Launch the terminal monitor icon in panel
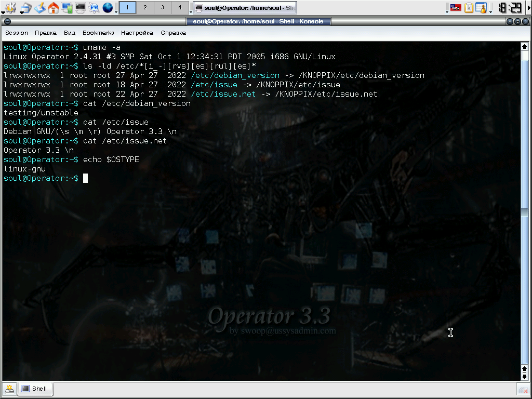Image resolution: width=532 pixels, height=399 pixels. (x=80, y=7)
